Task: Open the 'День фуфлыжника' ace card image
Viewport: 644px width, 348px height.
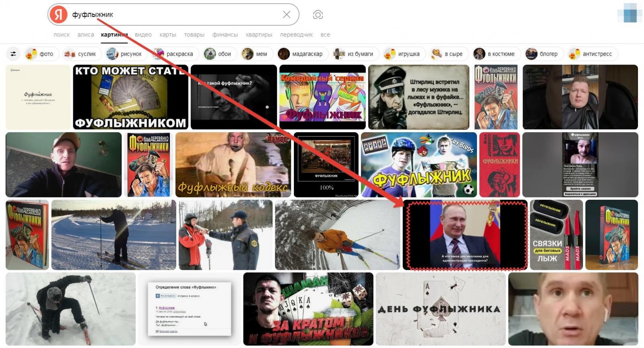Action: (x=440, y=309)
